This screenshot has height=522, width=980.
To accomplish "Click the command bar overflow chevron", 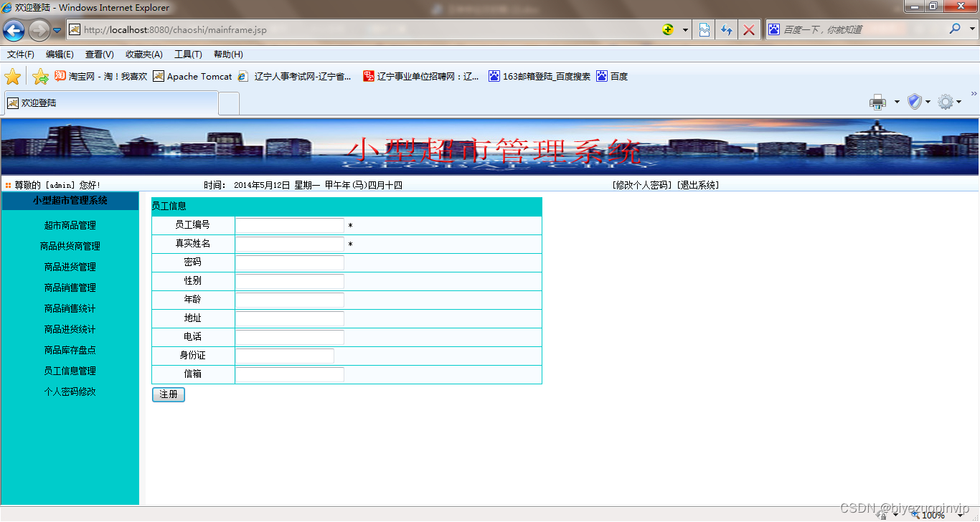I will [x=974, y=94].
